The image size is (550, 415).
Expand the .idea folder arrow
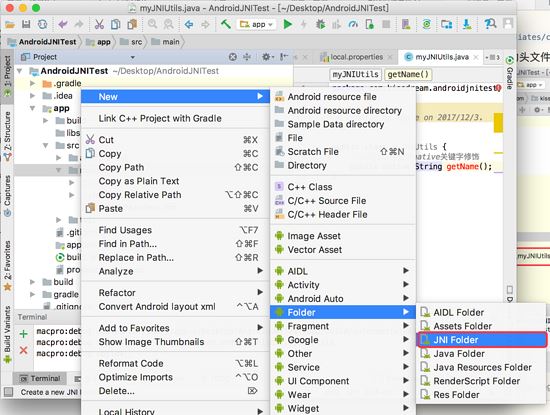tap(33, 96)
